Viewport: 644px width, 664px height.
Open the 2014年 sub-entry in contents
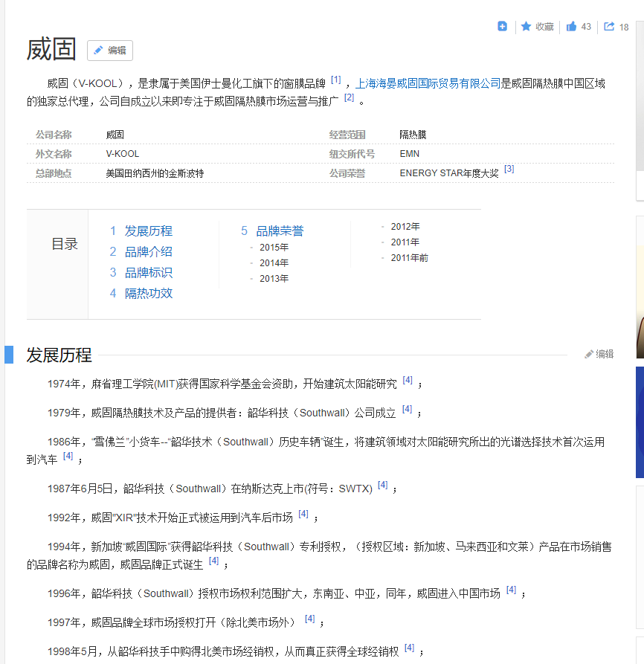(274, 263)
